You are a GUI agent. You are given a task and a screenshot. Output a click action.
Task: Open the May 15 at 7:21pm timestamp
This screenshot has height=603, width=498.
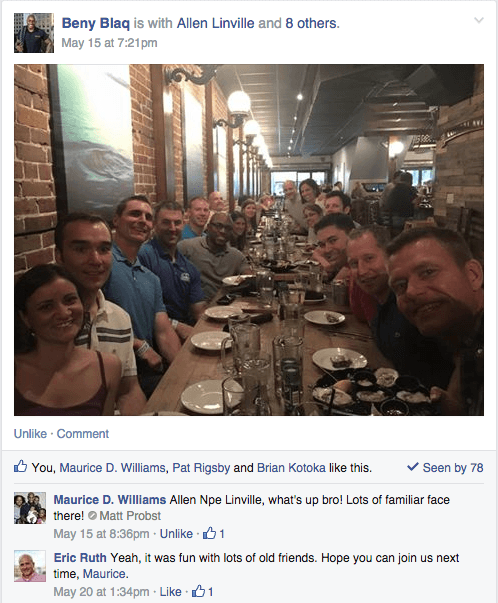(x=109, y=42)
